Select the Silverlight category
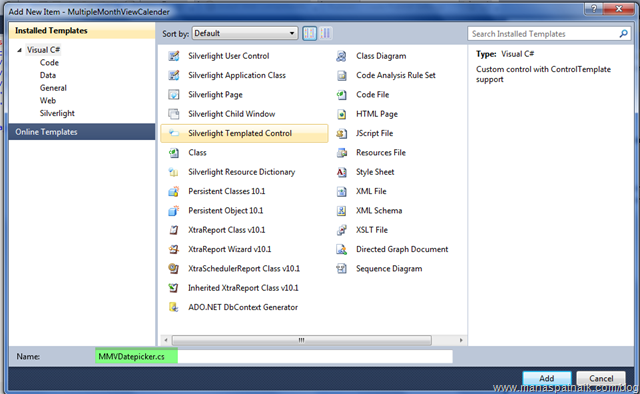This screenshot has width=640, height=394. (x=57, y=113)
